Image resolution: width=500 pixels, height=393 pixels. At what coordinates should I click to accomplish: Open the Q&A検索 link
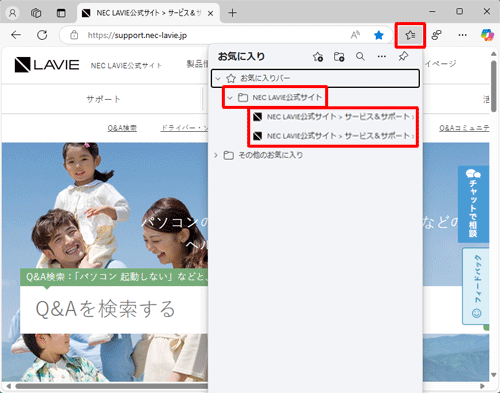[x=122, y=128]
